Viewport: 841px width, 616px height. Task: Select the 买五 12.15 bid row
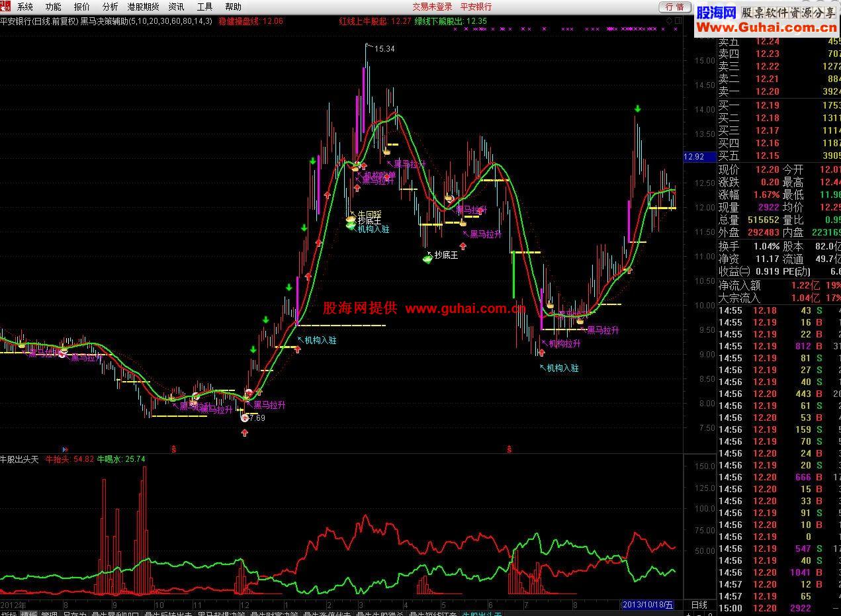click(779, 155)
